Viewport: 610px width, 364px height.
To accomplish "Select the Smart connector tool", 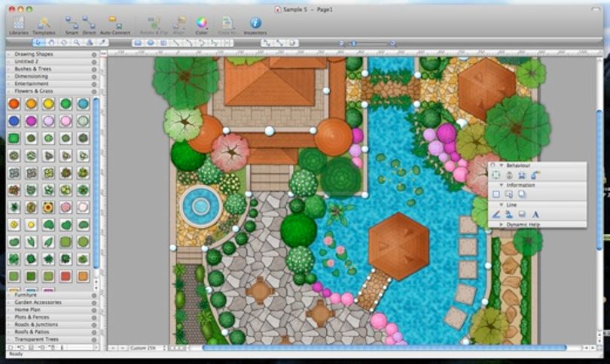I will [x=72, y=26].
